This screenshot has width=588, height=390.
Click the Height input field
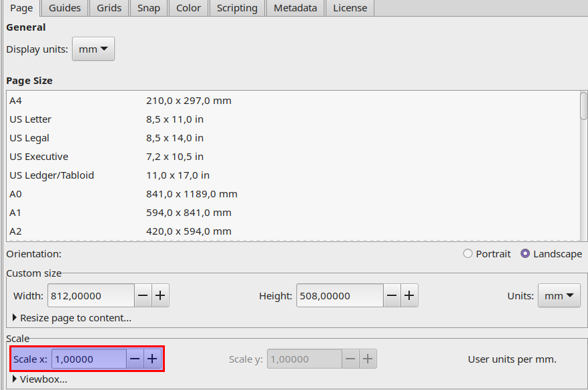pyautogui.click(x=340, y=295)
